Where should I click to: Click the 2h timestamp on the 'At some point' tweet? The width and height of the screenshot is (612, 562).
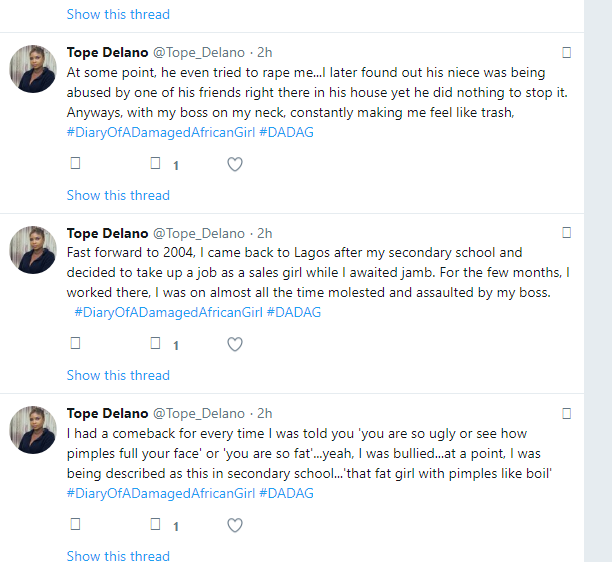[x=265, y=53]
